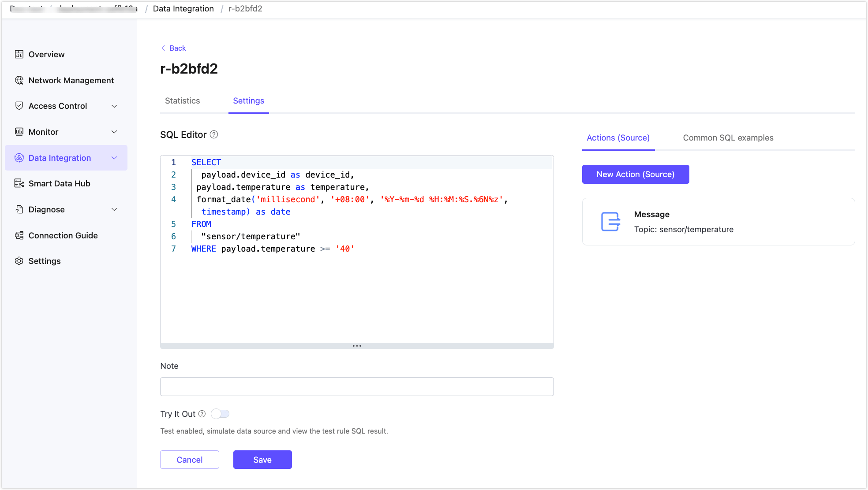Click the New Action (Source) button
The image size is (868, 490).
(x=635, y=174)
